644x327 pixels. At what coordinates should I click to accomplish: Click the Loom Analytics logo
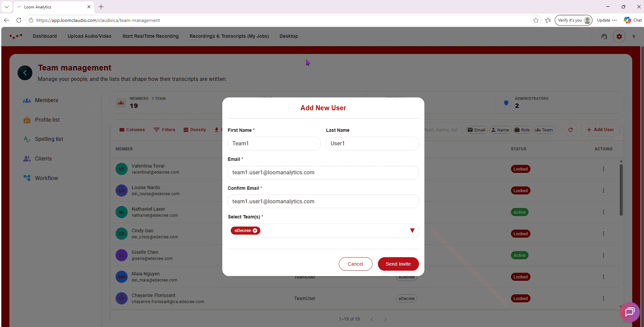click(x=16, y=36)
